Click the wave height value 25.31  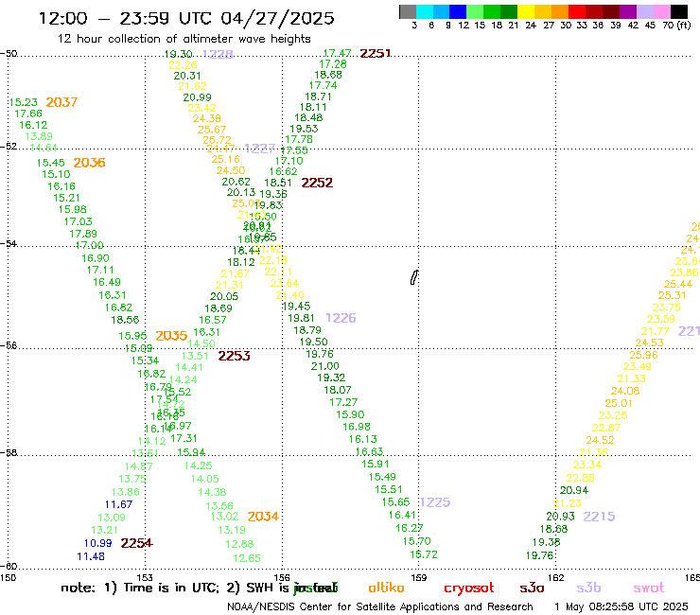[x=672, y=295]
